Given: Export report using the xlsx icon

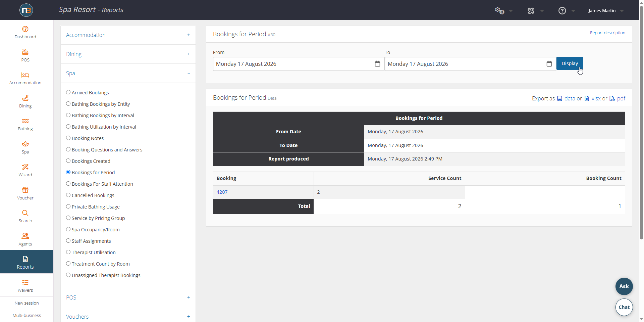Looking at the screenshot, I should [x=587, y=98].
